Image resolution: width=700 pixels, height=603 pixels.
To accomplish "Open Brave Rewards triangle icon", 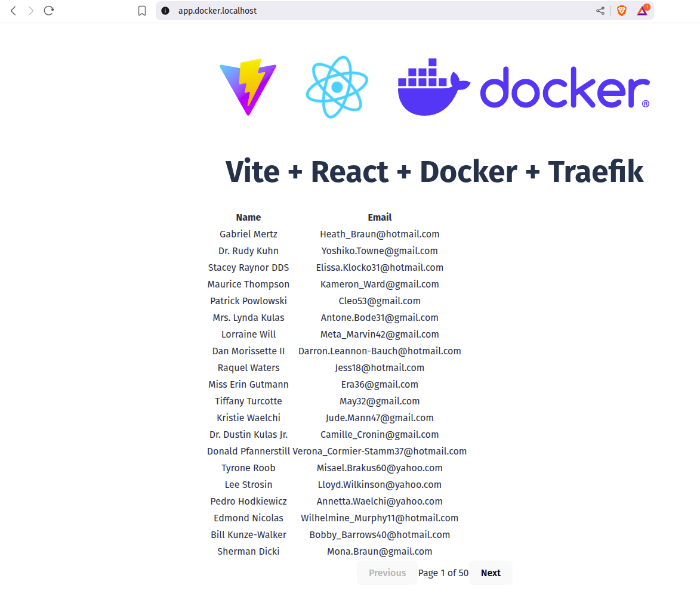I will point(643,10).
